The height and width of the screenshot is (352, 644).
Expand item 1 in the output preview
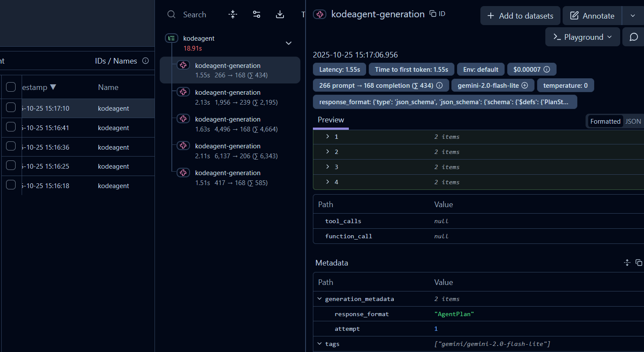(x=328, y=137)
